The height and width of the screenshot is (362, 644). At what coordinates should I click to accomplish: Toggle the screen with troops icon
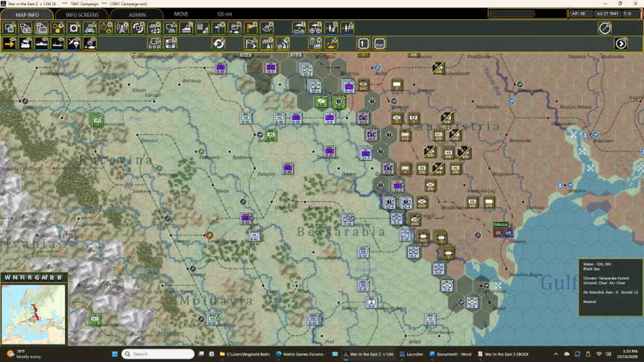pyautogui.click(x=171, y=28)
